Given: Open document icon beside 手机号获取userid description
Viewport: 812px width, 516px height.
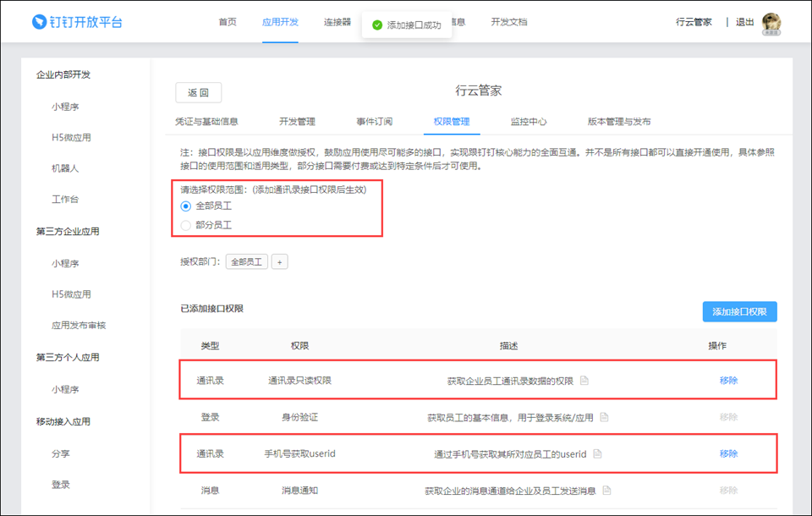Looking at the screenshot, I should (x=597, y=454).
